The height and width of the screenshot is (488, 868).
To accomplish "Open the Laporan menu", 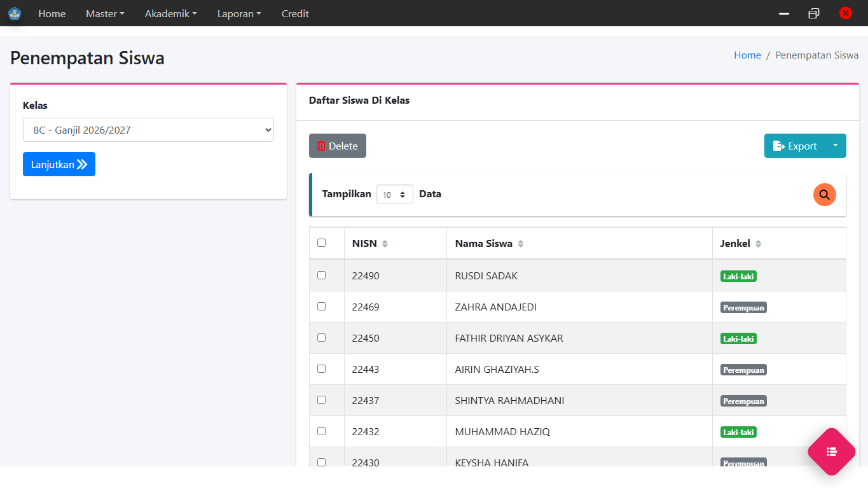I will [239, 13].
